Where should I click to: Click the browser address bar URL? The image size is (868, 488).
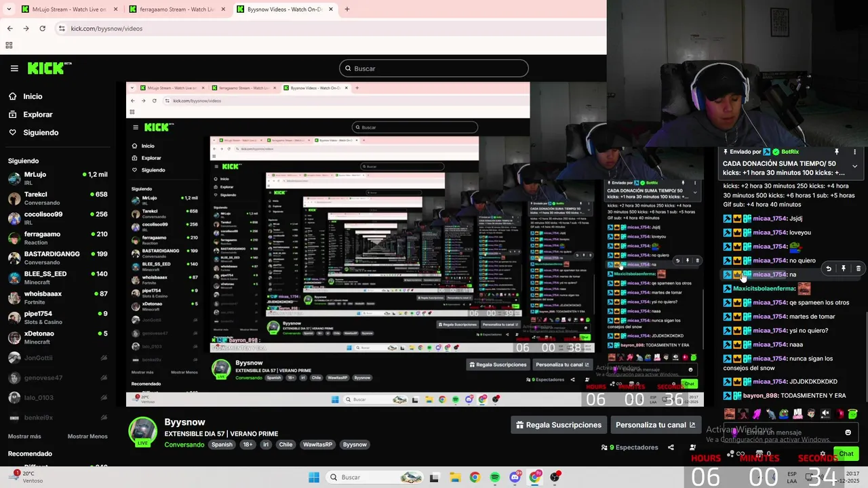[106, 28]
